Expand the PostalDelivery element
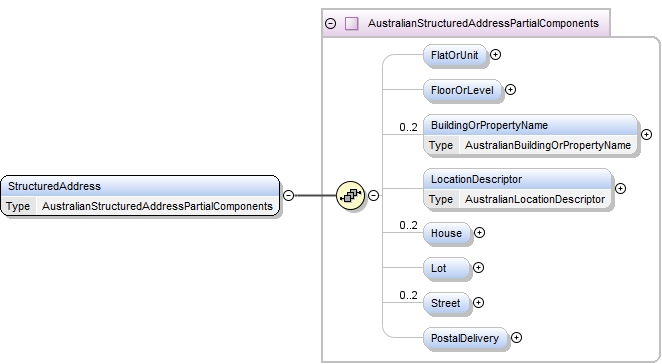662x364 pixels. pyautogui.click(x=516, y=338)
